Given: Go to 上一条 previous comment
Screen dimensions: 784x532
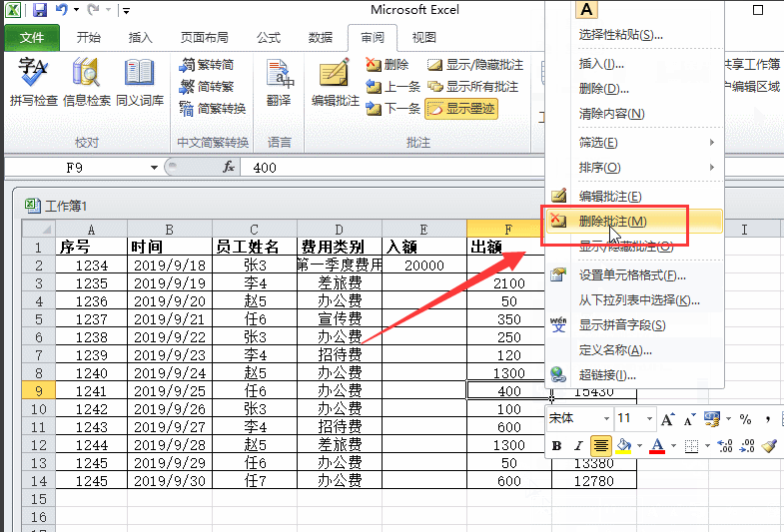Looking at the screenshot, I should (x=393, y=87).
